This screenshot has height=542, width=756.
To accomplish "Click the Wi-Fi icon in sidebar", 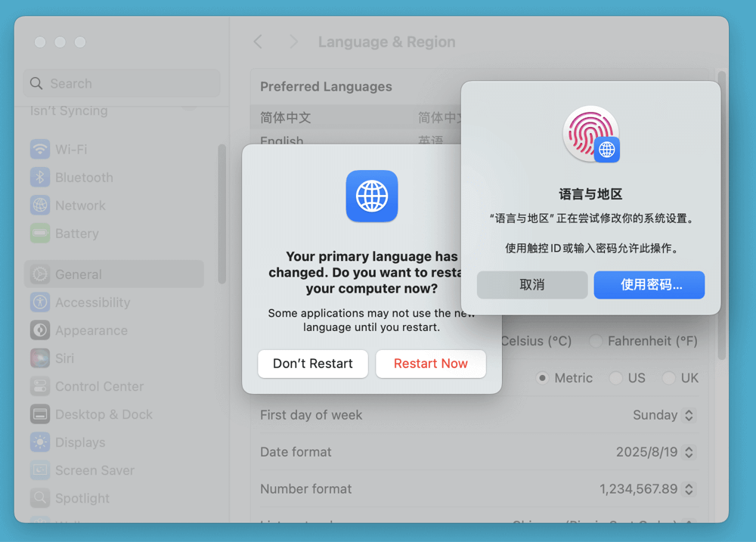I will 40,150.
